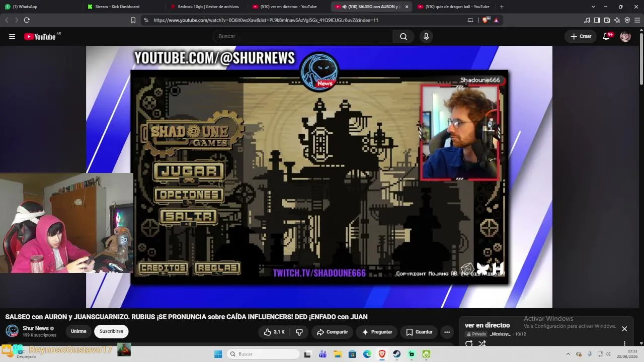Open Brave Rewards triangle icon
This screenshot has width=644, height=362.
click(x=496, y=20)
